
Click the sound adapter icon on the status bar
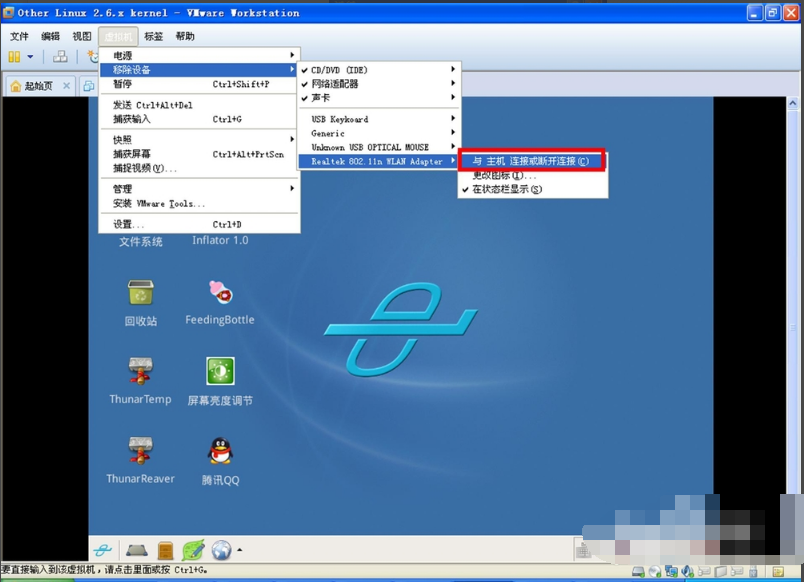[686, 570]
